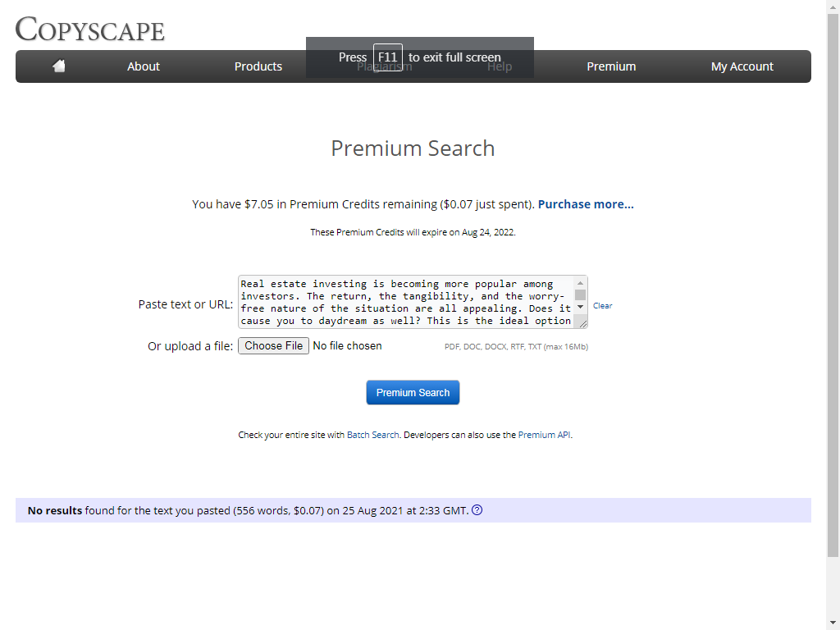Click the 'Or upload a file:' label
Viewport: 840px width, 630px height.
click(x=190, y=346)
